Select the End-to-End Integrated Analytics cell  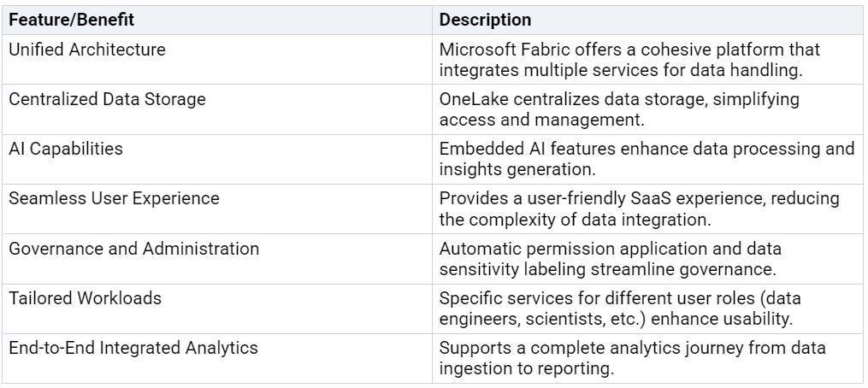coord(217,359)
